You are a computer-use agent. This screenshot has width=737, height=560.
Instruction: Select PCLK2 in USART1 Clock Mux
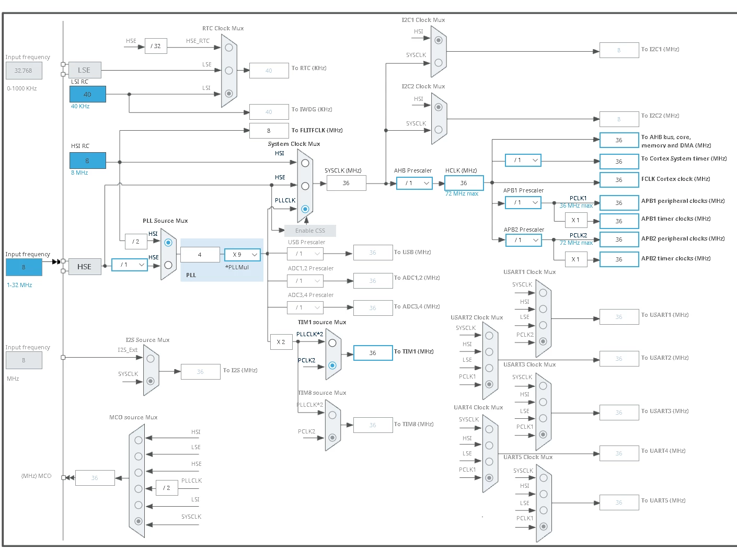543,341
